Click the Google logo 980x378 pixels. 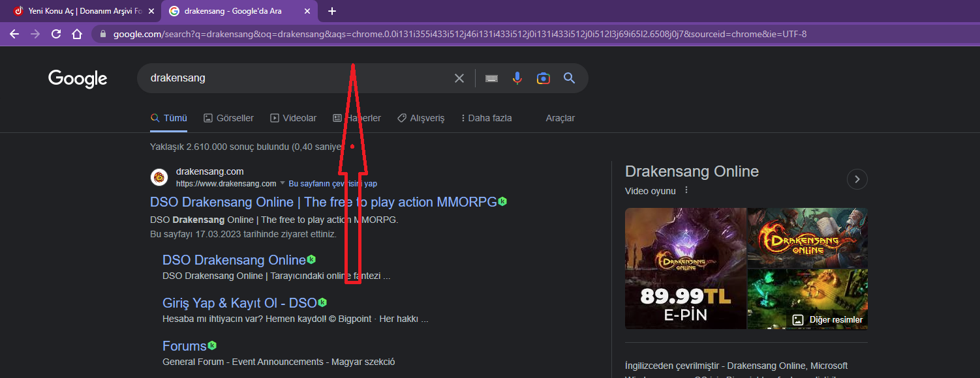pyautogui.click(x=78, y=79)
